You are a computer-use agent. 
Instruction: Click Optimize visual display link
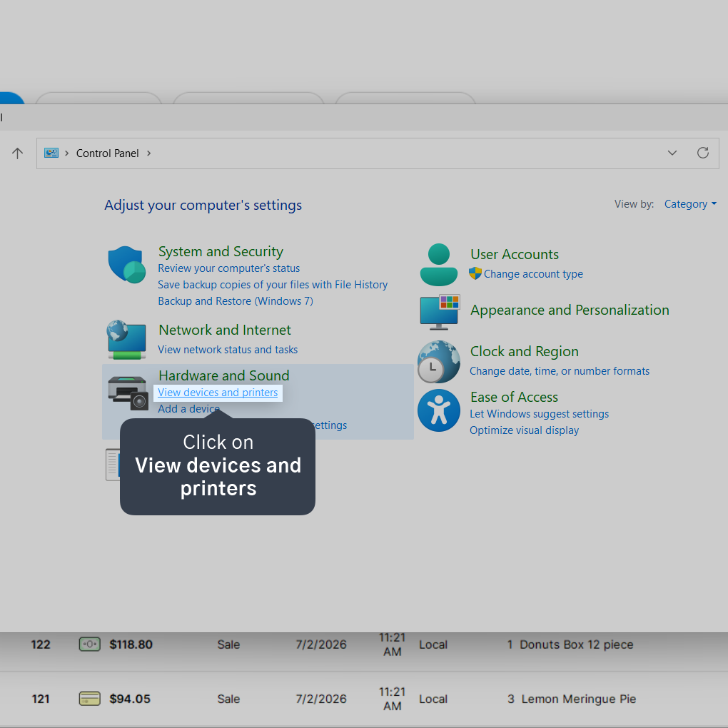(524, 430)
